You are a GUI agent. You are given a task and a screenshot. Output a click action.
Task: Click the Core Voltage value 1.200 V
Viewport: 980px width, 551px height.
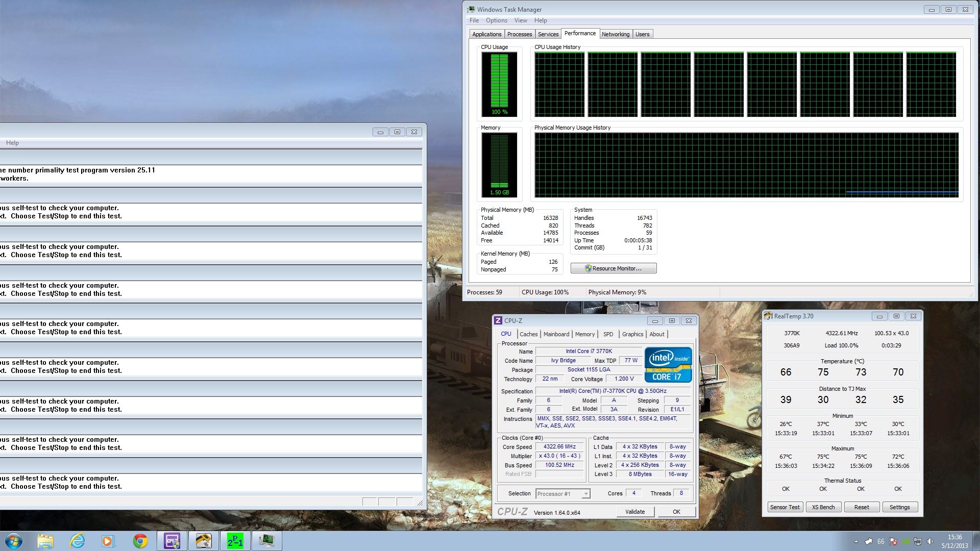pyautogui.click(x=624, y=379)
